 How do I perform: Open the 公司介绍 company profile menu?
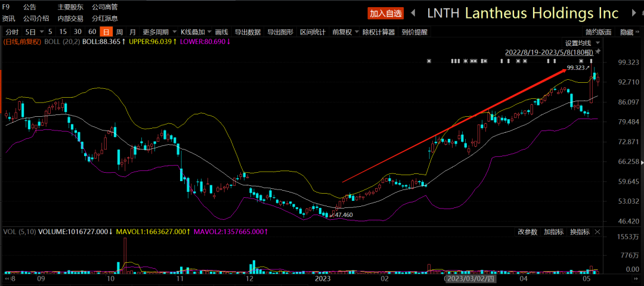(x=36, y=18)
